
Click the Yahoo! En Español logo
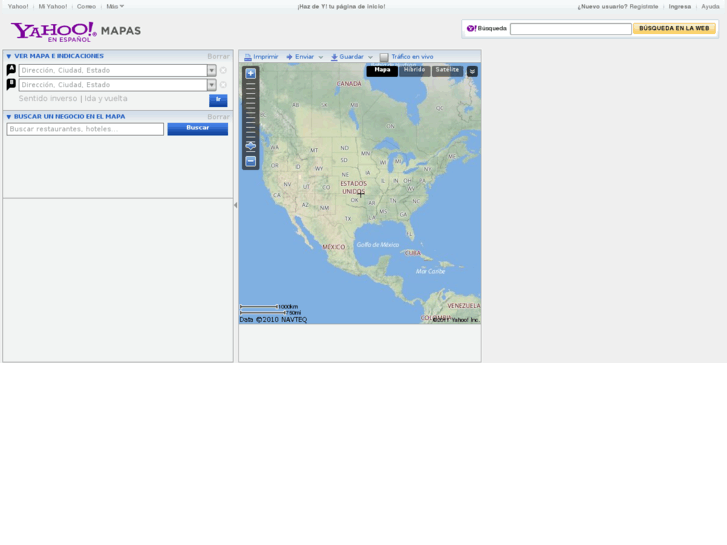[x=54, y=32]
